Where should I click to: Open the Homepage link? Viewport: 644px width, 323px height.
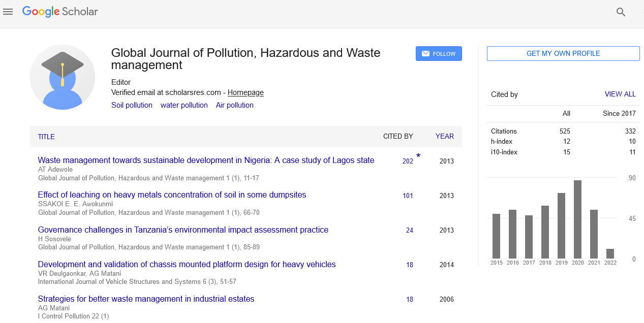click(246, 92)
